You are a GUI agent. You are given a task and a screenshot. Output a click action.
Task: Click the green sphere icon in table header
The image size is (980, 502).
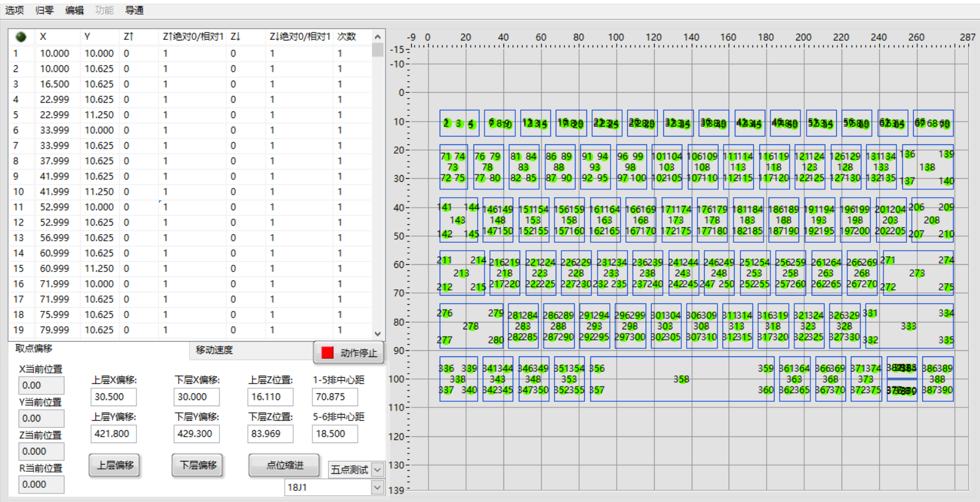tap(21, 37)
